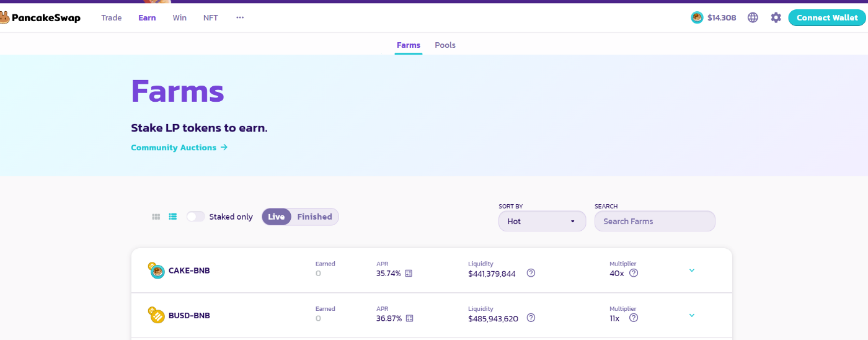
Task: Open the Earn menu
Action: [x=147, y=18]
